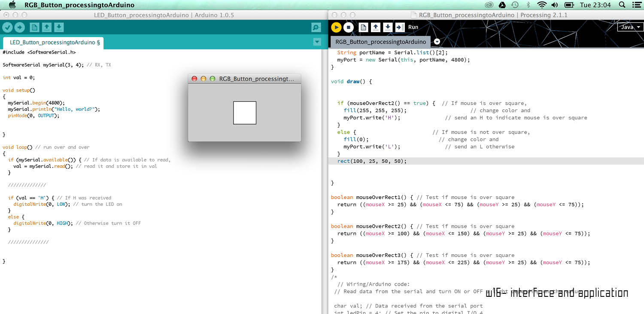Click the Open icon in Processing toolbar
The height and width of the screenshot is (314, 644).
point(376,27)
